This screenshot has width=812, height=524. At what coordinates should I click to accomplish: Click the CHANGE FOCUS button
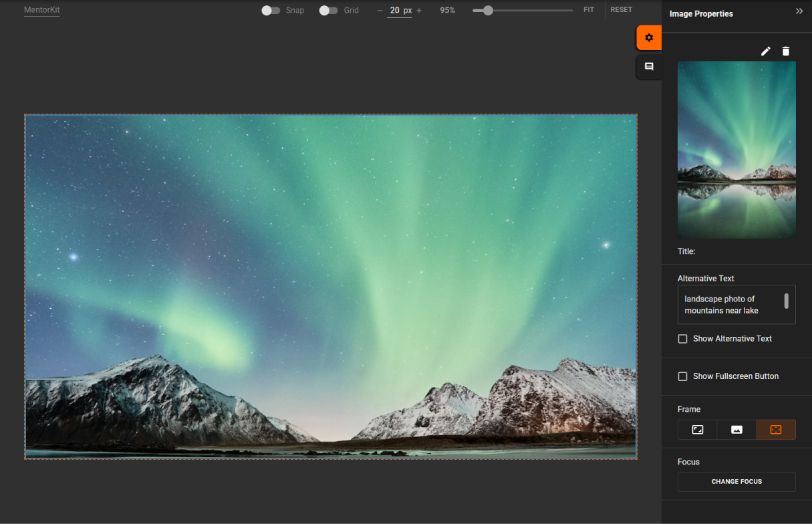coord(736,482)
